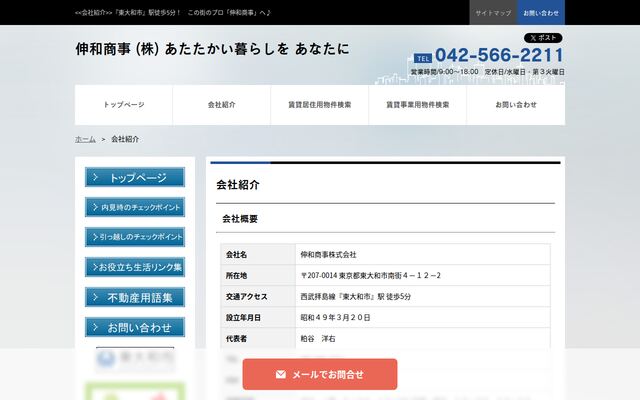Open the お問い合わせ navigation menu item
640x400 pixels.
pyautogui.click(x=516, y=105)
